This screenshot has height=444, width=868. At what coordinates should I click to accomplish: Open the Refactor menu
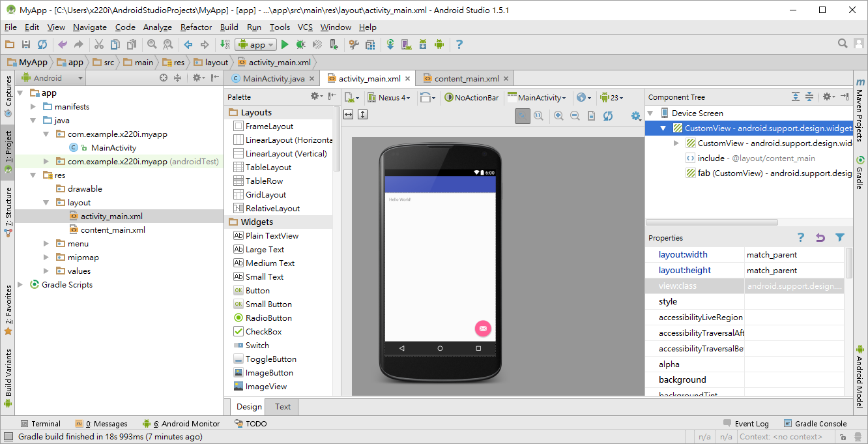(196, 27)
